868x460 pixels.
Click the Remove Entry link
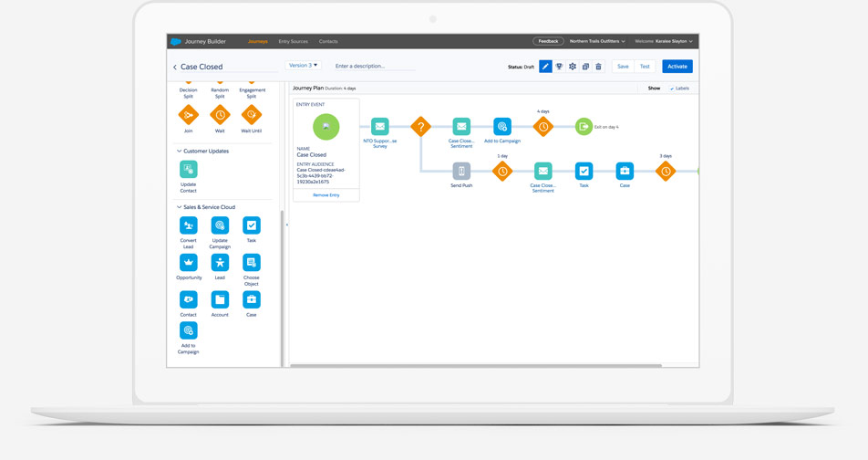326,195
